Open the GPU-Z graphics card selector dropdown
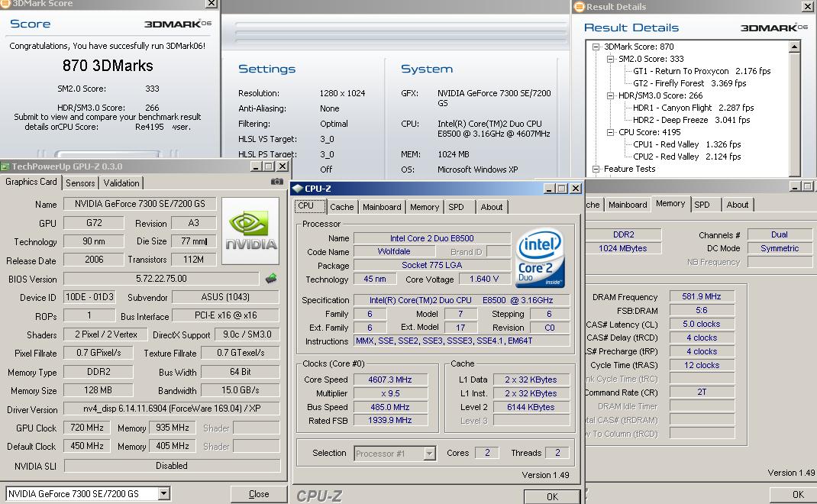The height and width of the screenshot is (504, 817). 163,493
